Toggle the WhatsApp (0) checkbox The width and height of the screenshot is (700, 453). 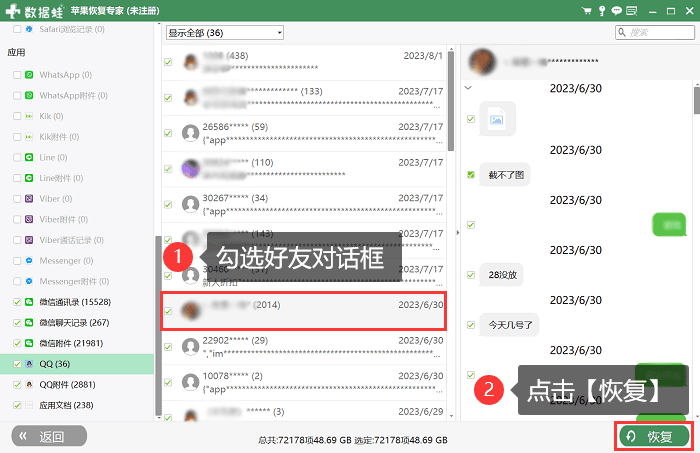click(17, 75)
